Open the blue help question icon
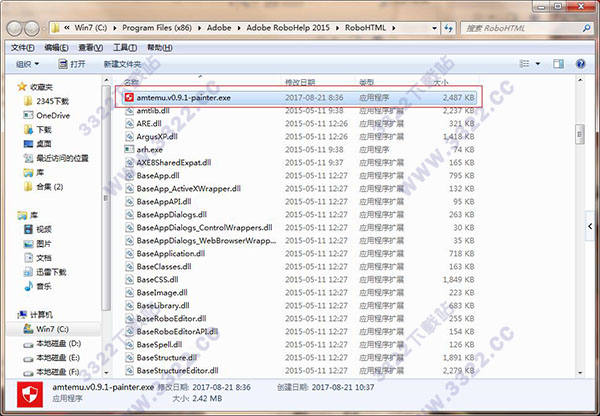The height and width of the screenshot is (416, 600). (580, 64)
